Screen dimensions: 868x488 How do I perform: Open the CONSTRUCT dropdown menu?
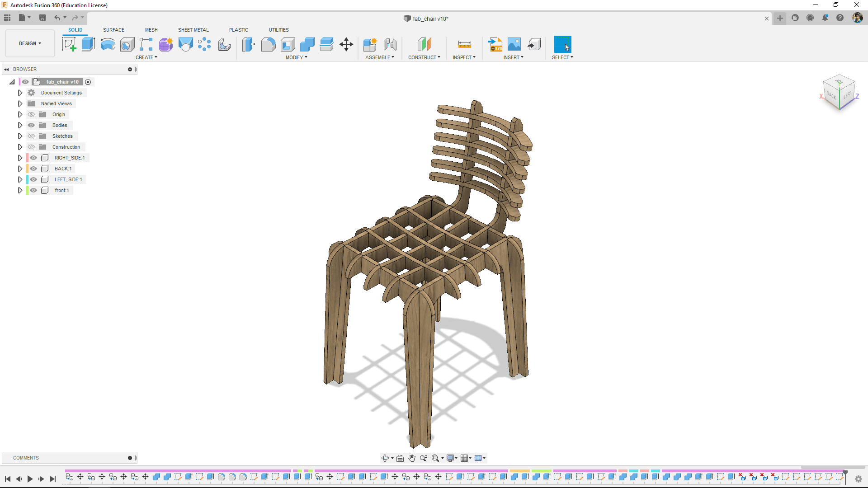pos(424,57)
